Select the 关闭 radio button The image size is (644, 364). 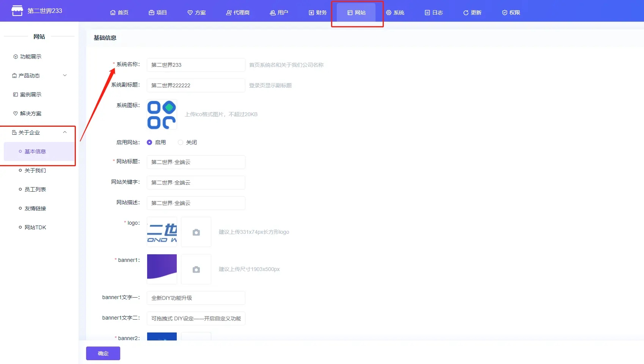(x=181, y=142)
